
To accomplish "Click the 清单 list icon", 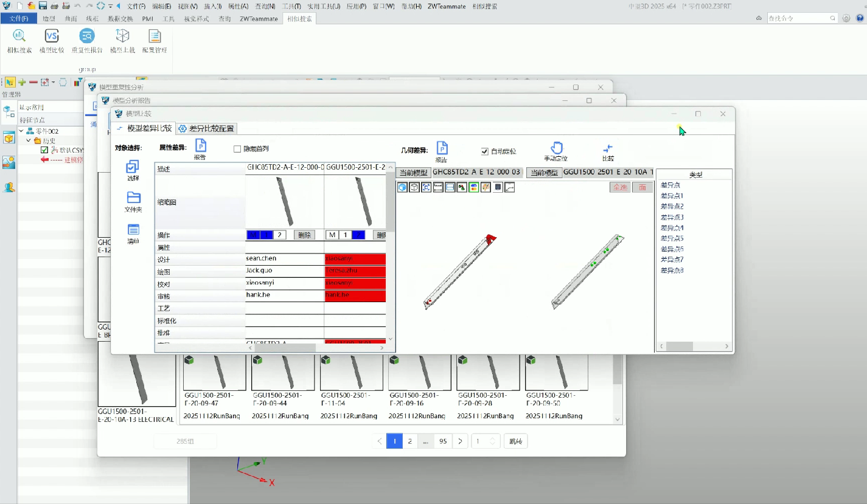I will coord(133,230).
